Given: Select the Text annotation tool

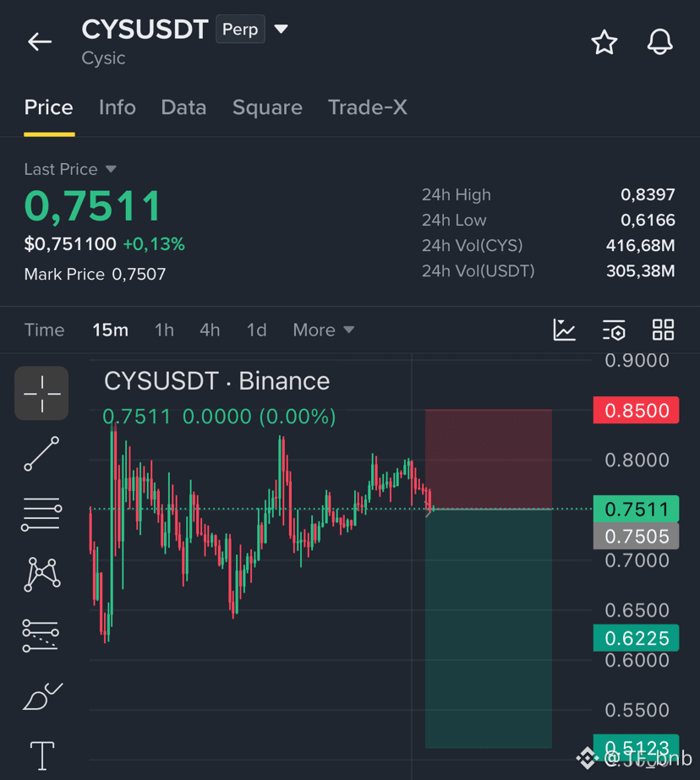Looking at the screenshot, I should coord(42,755).
